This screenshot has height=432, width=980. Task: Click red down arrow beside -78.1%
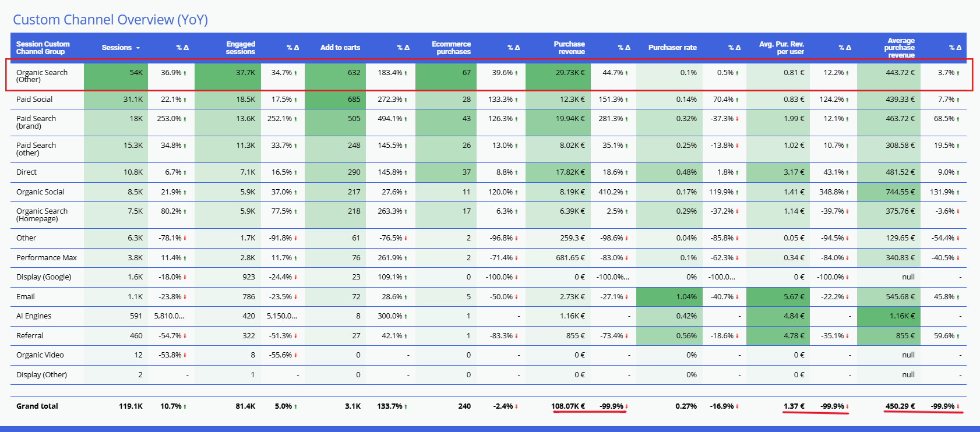click(x=185, y=239)
